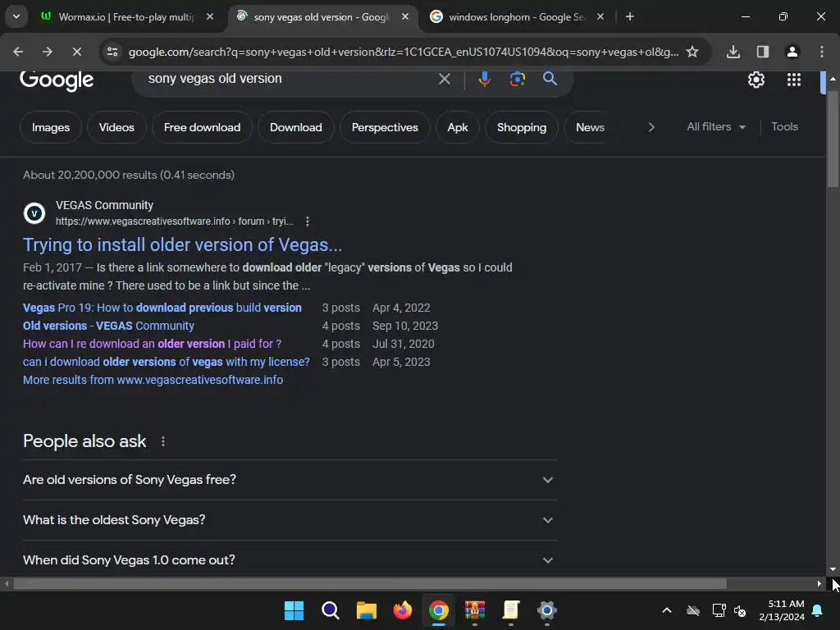Open Chrome three-dot menu
Image resolution: width=840 pixels, height=630 pixels.
click(x=821, y=52)
